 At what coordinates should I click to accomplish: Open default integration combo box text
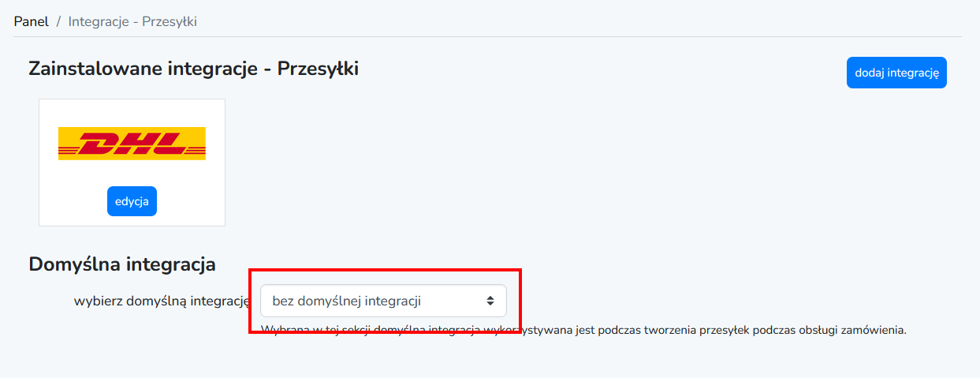[x=346, y=301]
